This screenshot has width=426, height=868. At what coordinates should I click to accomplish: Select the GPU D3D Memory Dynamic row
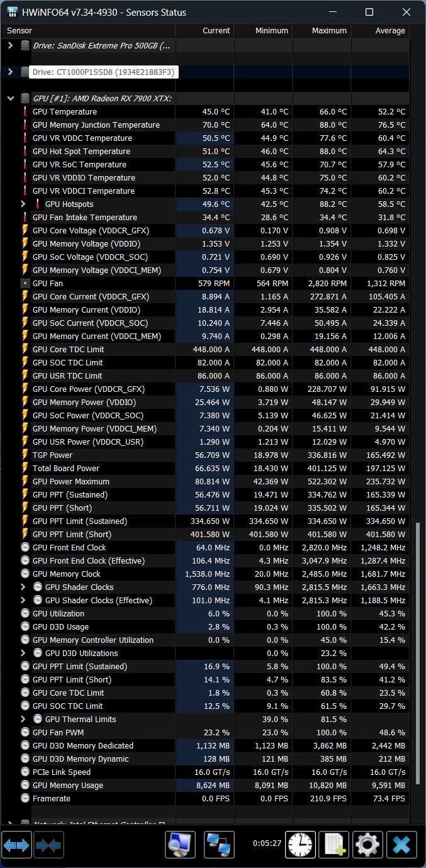point(205,759)
